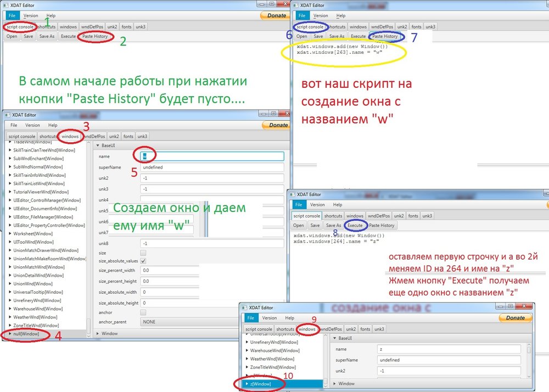Click the Paste History button circled in red

click(95, 36)
